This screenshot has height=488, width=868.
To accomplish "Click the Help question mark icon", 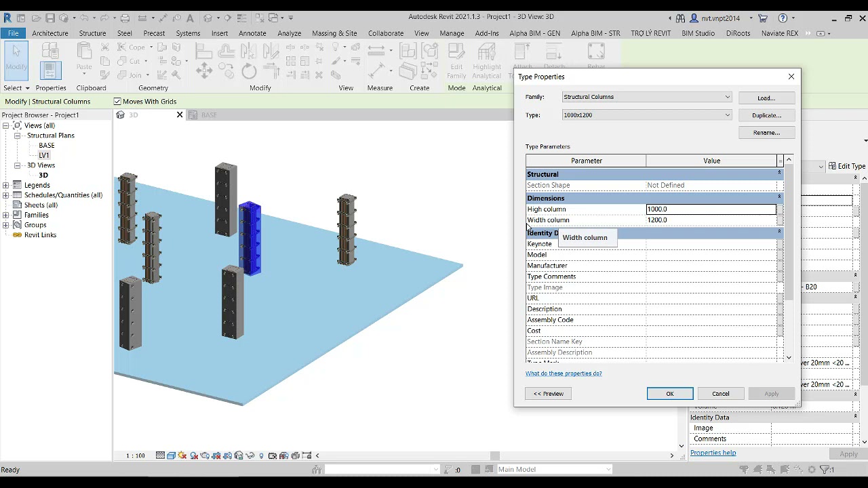I will tap(783, 18).
